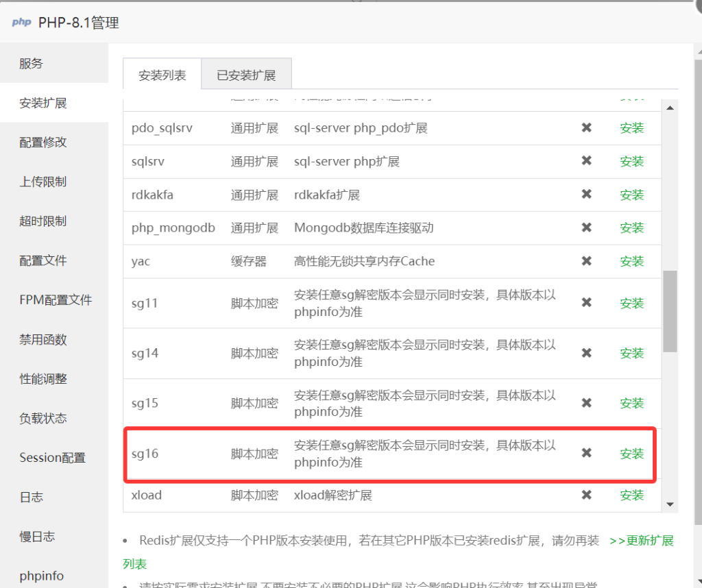Switch to the 已安装扩展 tab

pos(246,75)
